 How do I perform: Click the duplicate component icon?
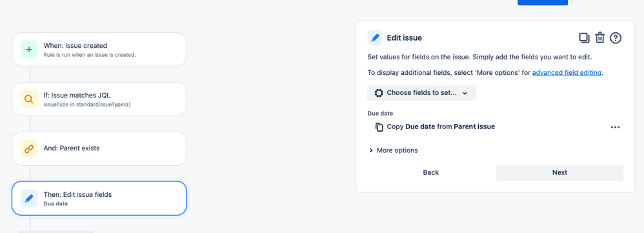(x=584, y=38)
